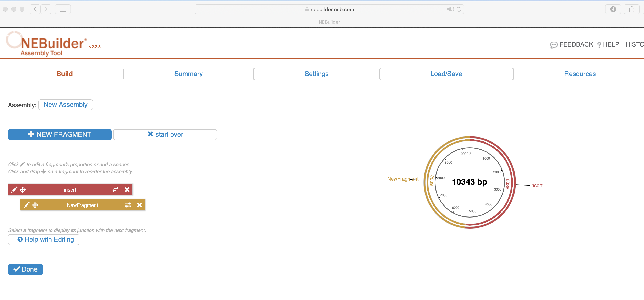Reload the page in Safari toolbar
The width and height of the screenshot is (644, 300).
(x=459, y=9)
